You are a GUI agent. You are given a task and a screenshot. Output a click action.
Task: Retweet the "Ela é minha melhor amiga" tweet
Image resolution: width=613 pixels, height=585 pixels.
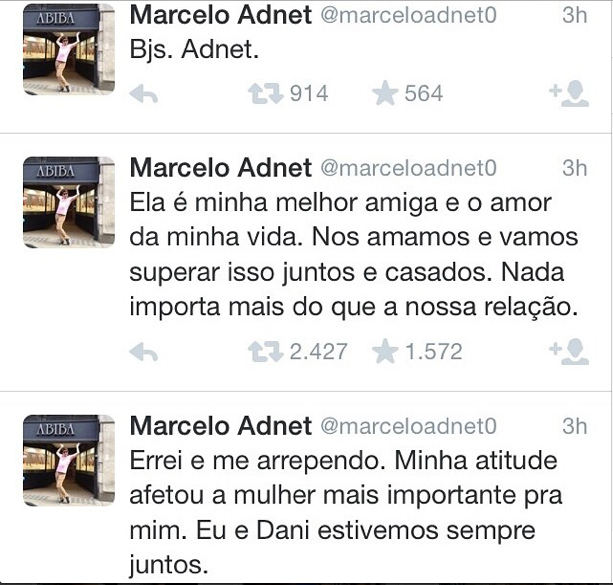click(263, 351)
